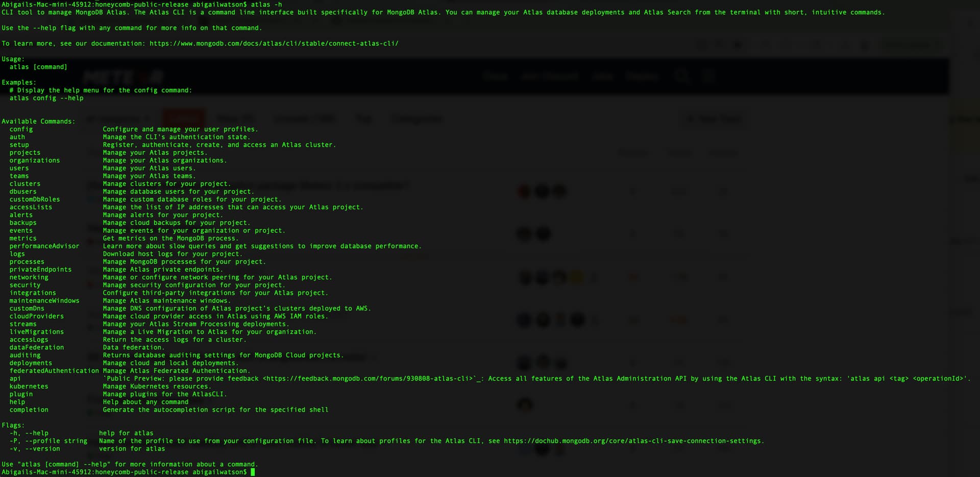
Task: Click the Atlas CLI documentation URL
Action: [x=274, y=43]
